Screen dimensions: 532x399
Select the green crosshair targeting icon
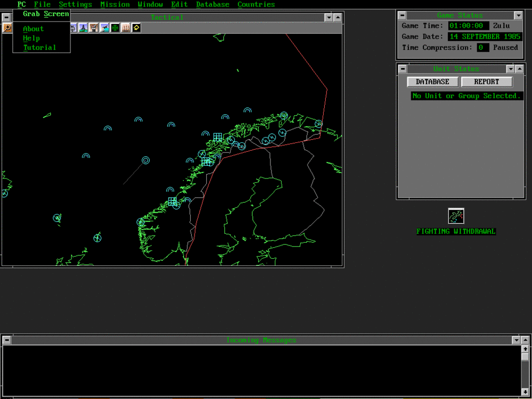coord(115,28)
